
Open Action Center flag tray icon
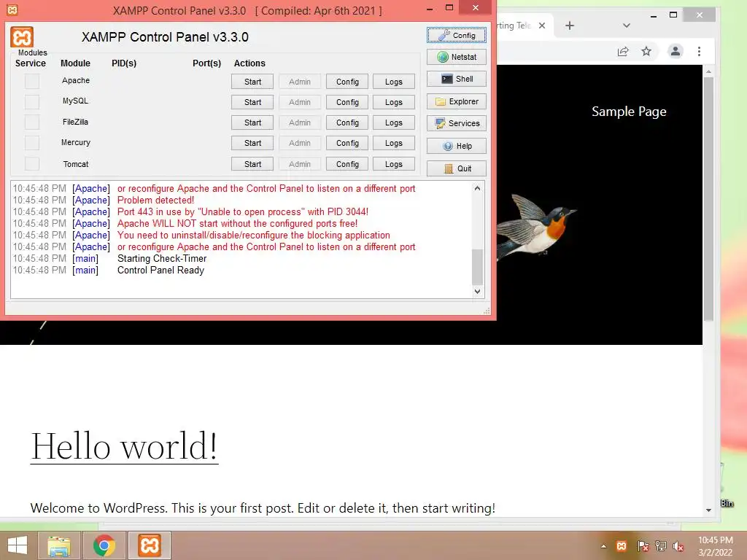pos(643,546)
